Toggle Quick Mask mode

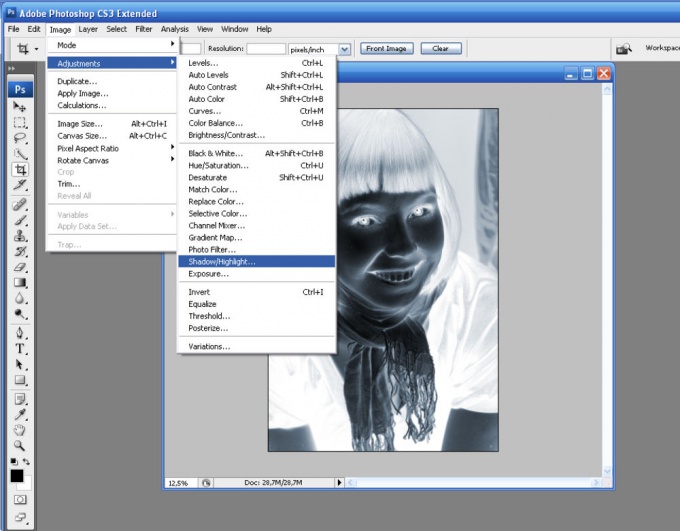tap(20, 498)
